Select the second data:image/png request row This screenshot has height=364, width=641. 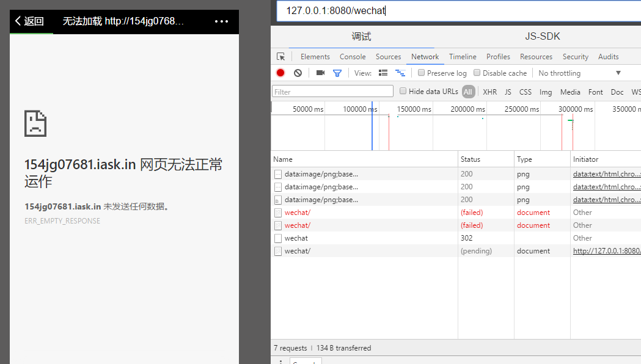tap(456, 187)
